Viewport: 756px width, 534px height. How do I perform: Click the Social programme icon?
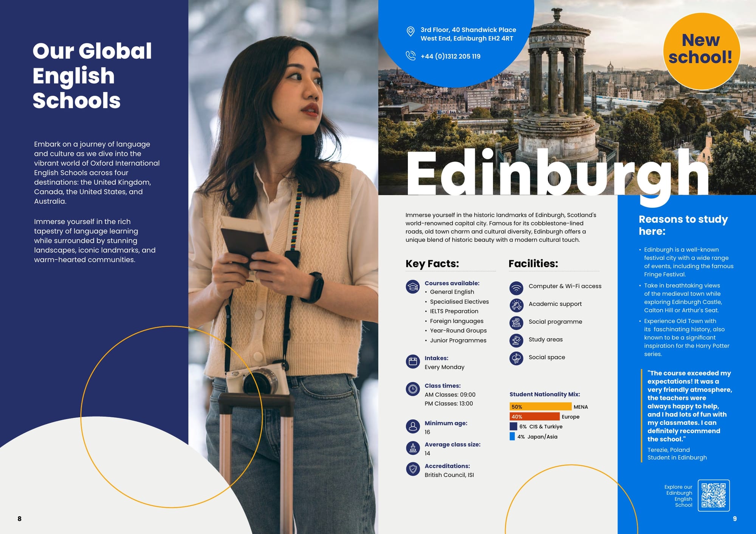[516, 323]
